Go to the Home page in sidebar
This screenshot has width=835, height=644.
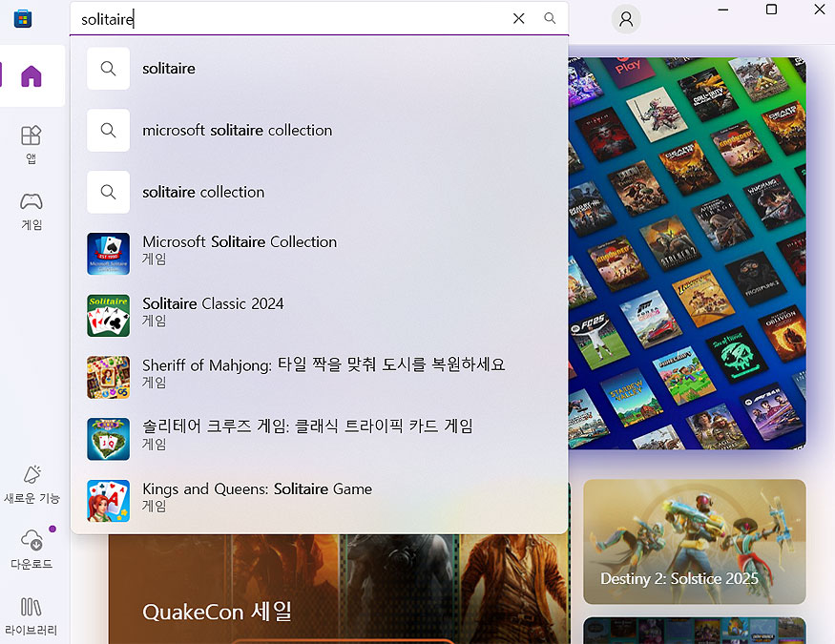tap(31, 76)
